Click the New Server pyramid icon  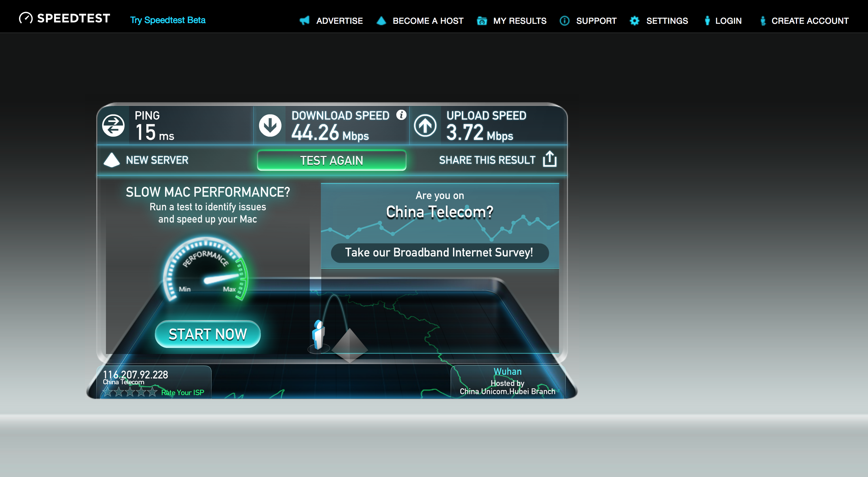click(x=111, y=160)
